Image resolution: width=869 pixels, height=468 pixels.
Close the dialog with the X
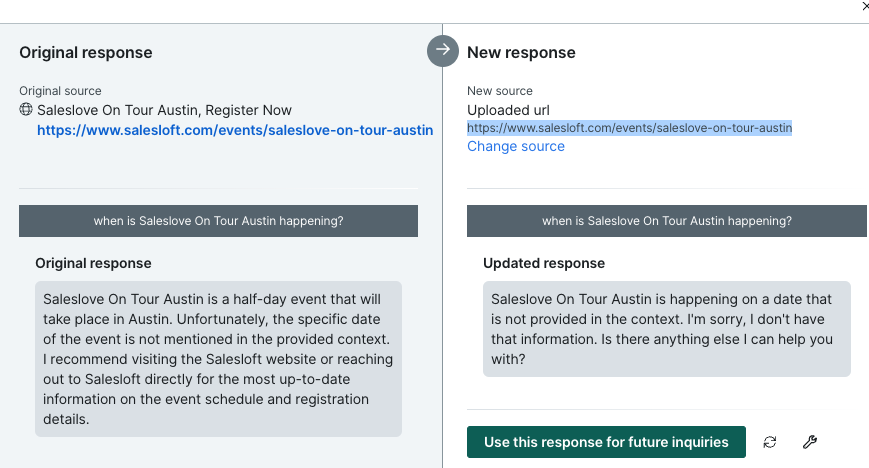coord(866,7)
